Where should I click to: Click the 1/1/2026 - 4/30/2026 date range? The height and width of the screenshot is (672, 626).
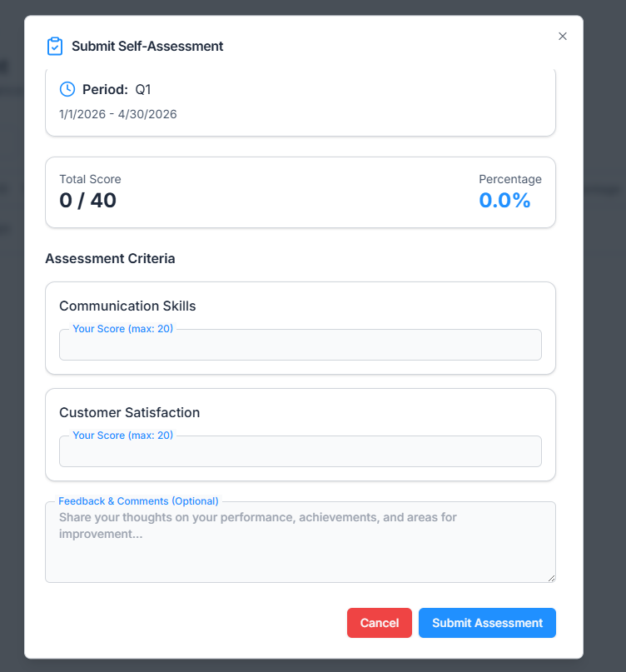click(x=118, y=114)
